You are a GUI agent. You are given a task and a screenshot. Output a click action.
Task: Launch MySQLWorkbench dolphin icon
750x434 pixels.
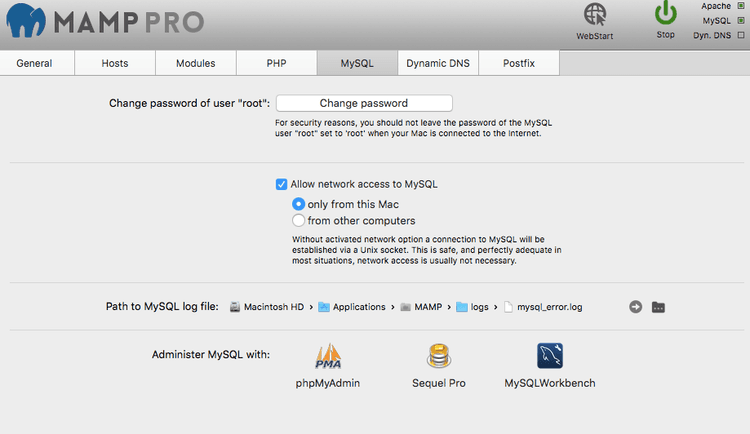coord(550,356)
